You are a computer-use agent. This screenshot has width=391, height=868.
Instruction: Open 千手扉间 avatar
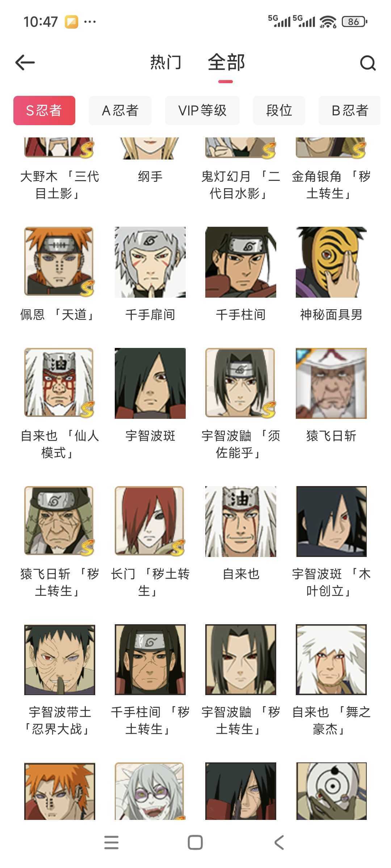[150, 262]
